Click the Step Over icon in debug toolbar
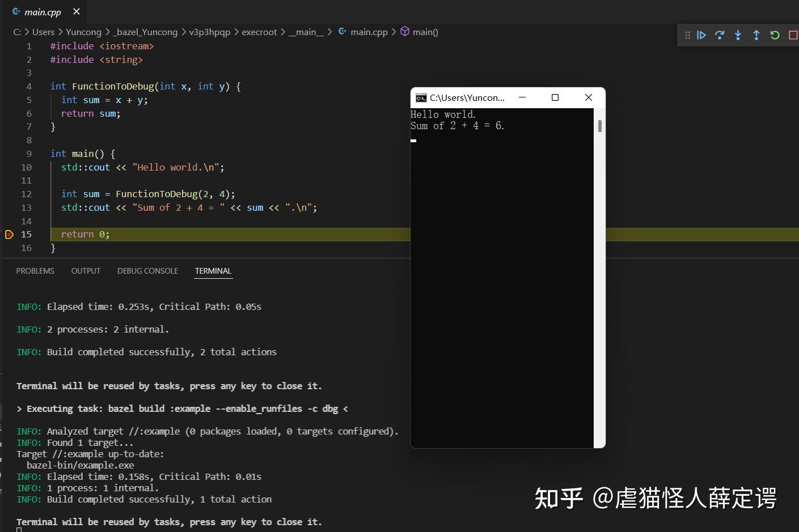Viewport: 799px width, 532px height. pyautogui.click(x=720, y=35)
